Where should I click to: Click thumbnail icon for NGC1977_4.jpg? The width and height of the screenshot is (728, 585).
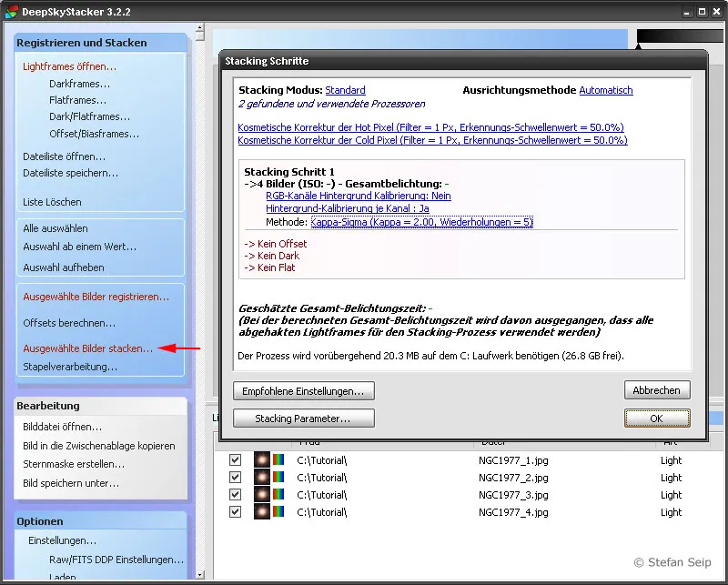coord(261,511)
